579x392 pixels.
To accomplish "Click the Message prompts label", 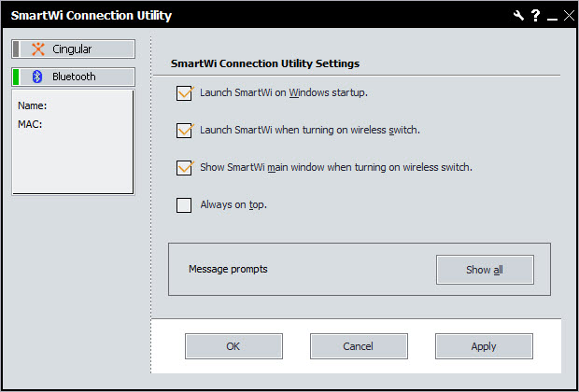I will [x=228, y=269].
